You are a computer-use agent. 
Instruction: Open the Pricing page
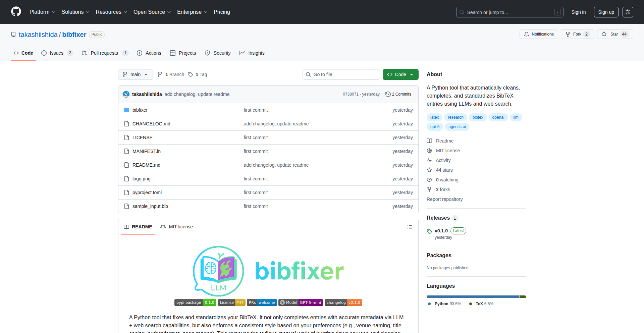[x=222, y=12]
